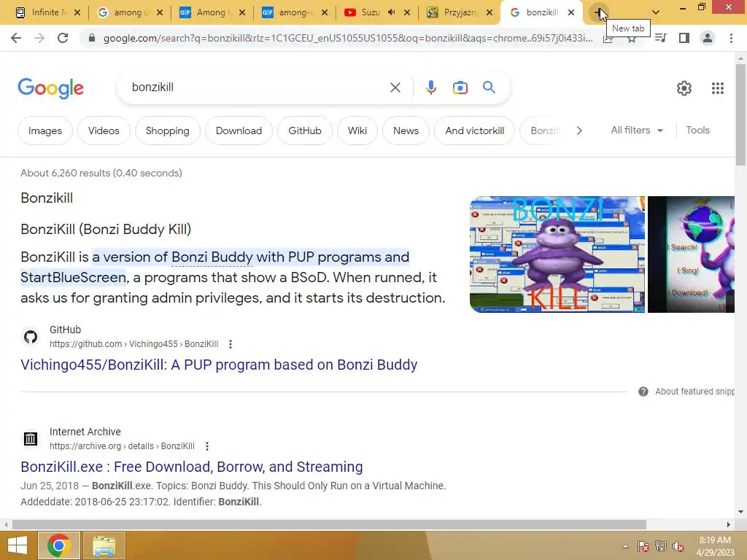The height and width of the screenshot is (560, 747).
Task: Select the Shopping filter chip
Action: [167, 131]
